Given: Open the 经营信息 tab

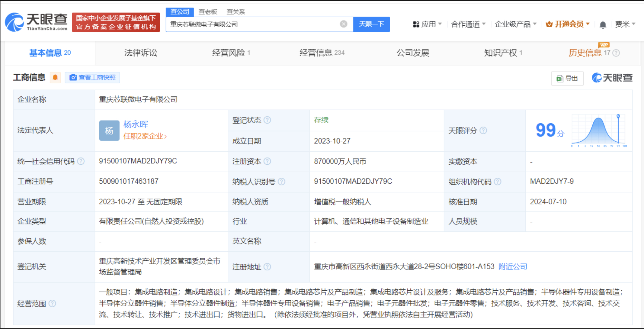Looking at the screenshot, I should click(322, 53).
